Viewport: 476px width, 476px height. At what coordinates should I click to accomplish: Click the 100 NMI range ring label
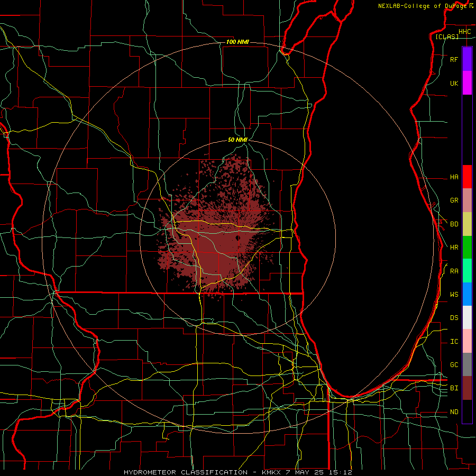click(237, 42)
